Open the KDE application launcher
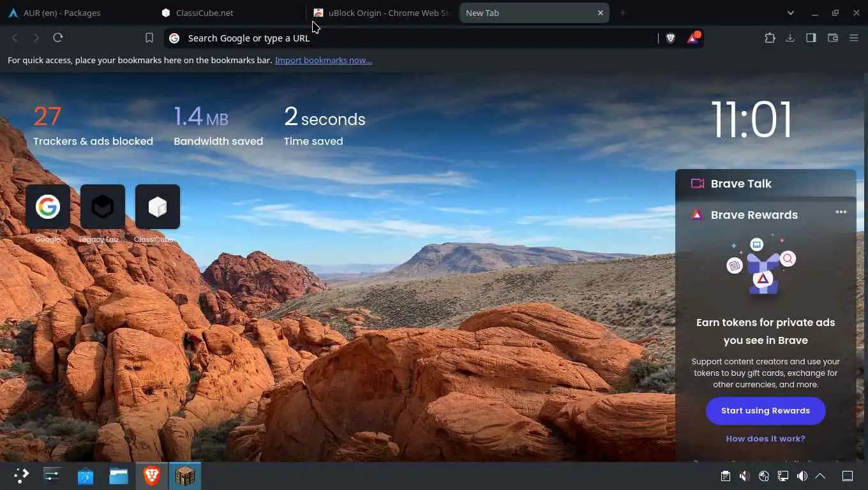The height and width of the screenshot is (490, 868). coord(21,475)
